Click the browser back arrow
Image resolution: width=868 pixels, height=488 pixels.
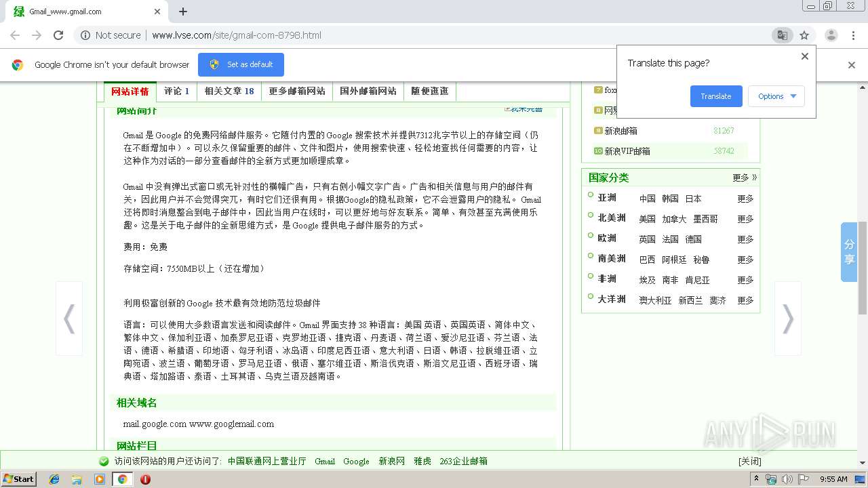(x=15, y=35)
